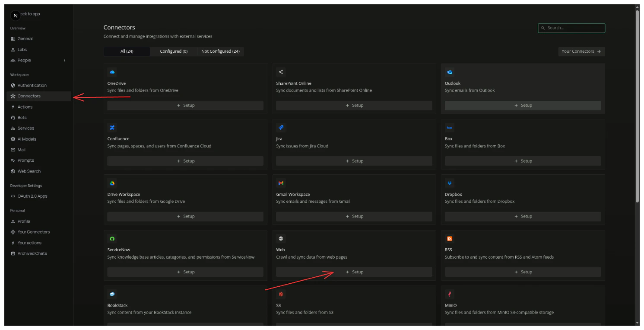
Task: Expand the People submenu chevron
Action: [64, 61]
